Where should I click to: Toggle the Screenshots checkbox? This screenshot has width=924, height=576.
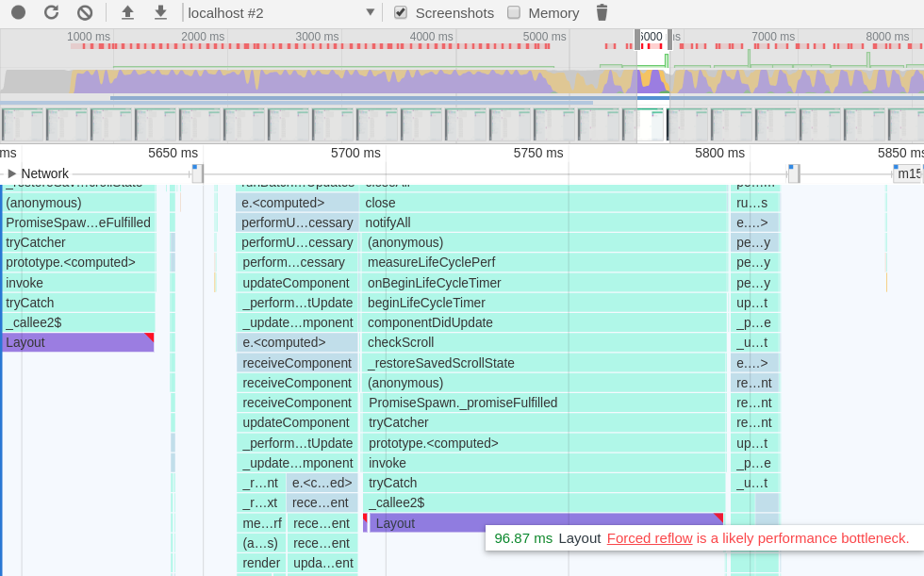[401, 12]
